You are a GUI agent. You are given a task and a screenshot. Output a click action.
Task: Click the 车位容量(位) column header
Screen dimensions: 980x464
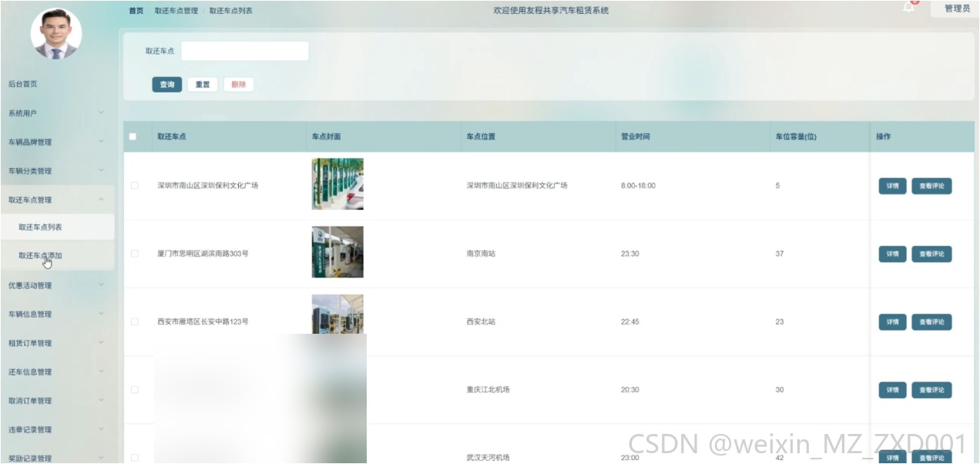(796, 136)
